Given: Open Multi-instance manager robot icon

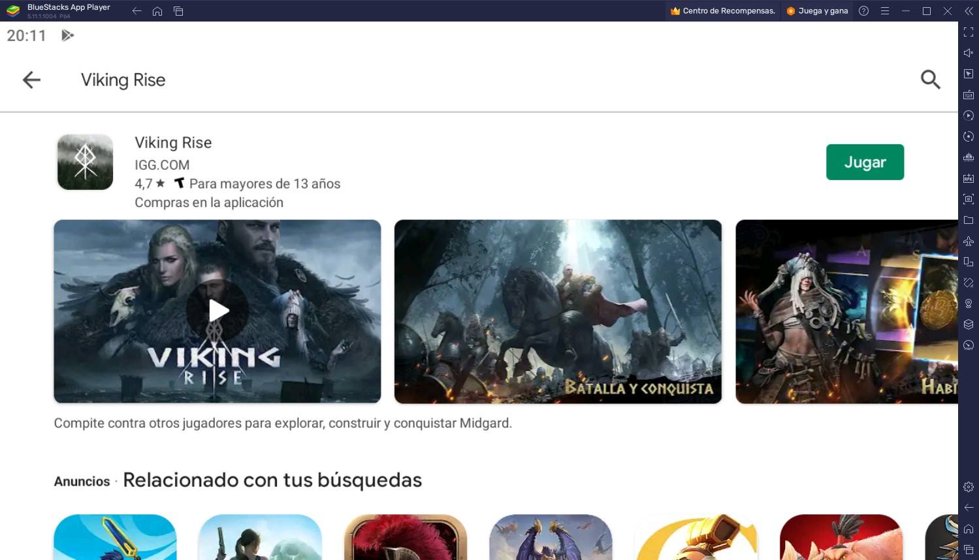Looking at the screenshot, I should [x=969, y=157].
